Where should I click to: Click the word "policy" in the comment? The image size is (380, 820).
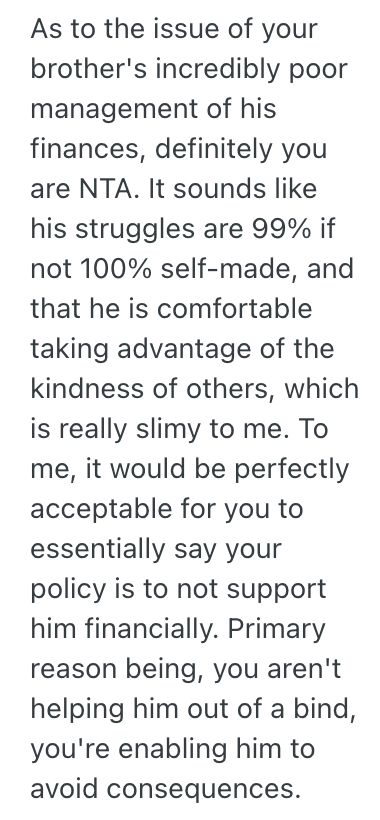[67, 591]
